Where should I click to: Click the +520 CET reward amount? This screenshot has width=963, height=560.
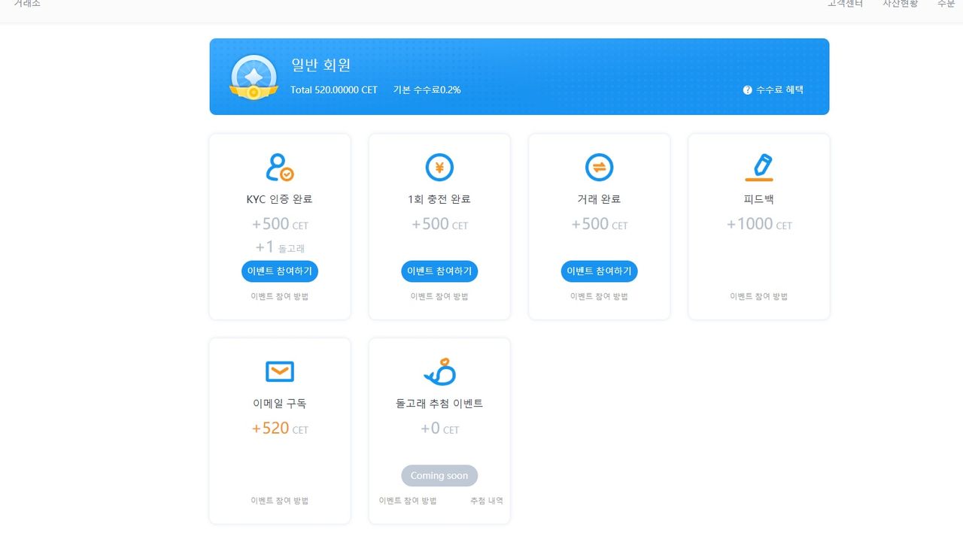(x=280, y=428)
